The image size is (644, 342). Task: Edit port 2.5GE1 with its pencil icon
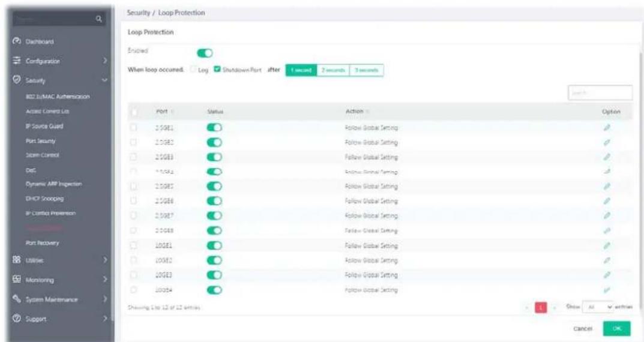[x=607, y=128]
